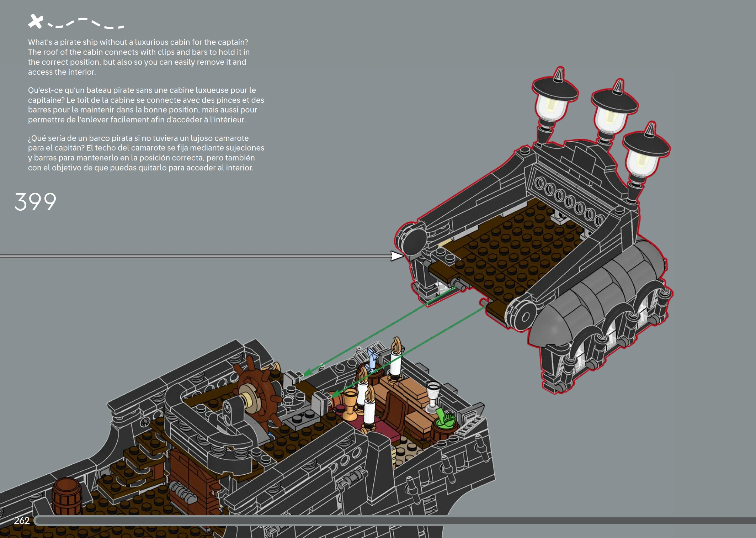The height and width of the screenshot is (538, 756).
Task: Click the Spanish paragraph starting "¿Qué sería"
Action: [x=146, y=153]
